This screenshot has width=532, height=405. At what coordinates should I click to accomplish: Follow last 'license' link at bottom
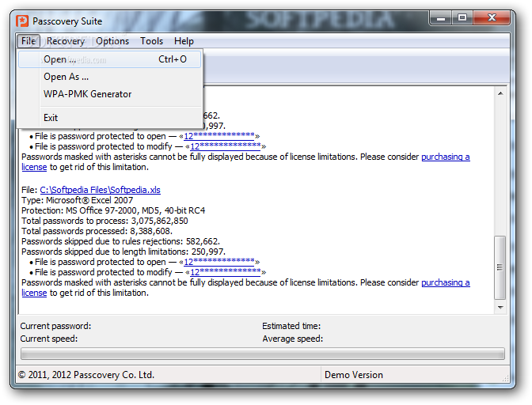34,293
